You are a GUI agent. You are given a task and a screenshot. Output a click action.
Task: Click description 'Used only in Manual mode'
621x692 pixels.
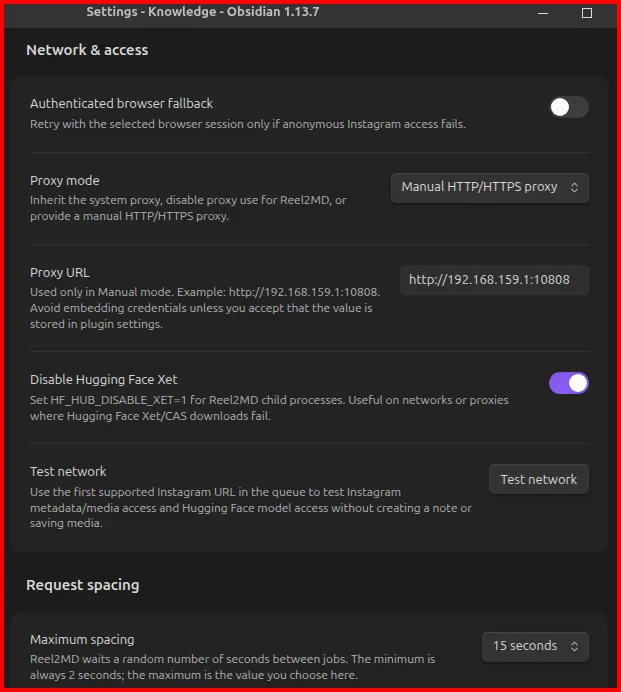click(205, 308)
